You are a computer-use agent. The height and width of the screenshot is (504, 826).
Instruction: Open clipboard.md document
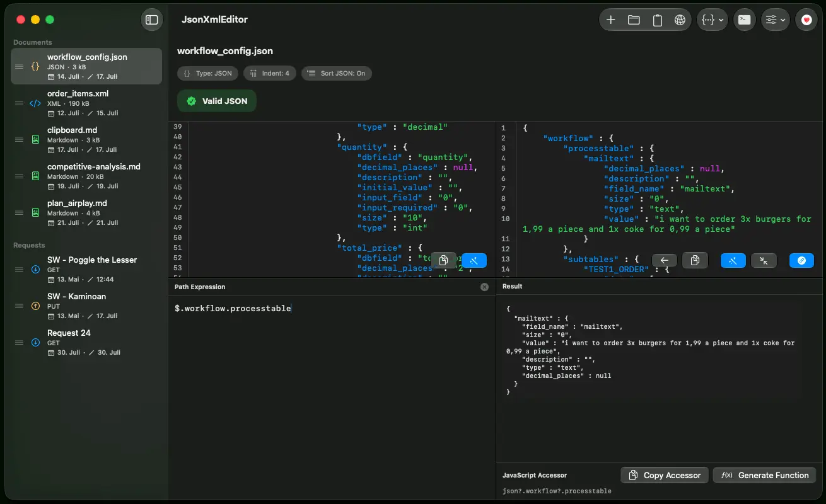coord(86,139)
